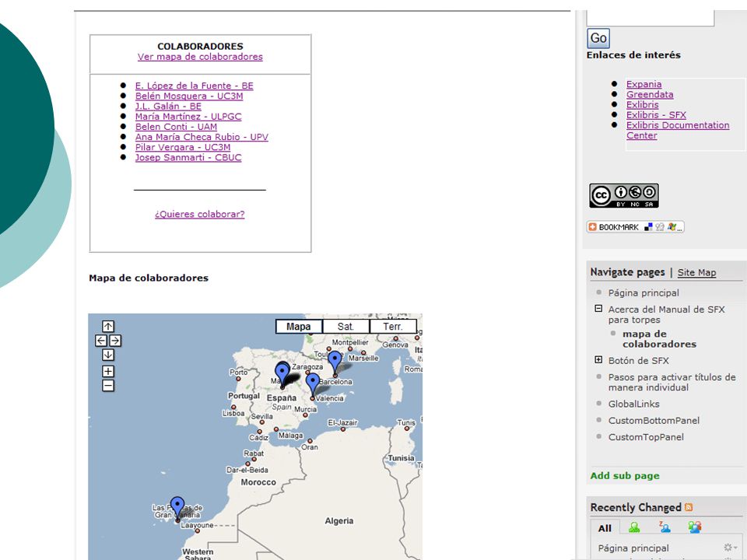Switch map to Mapa view

[x=299, y=327]
